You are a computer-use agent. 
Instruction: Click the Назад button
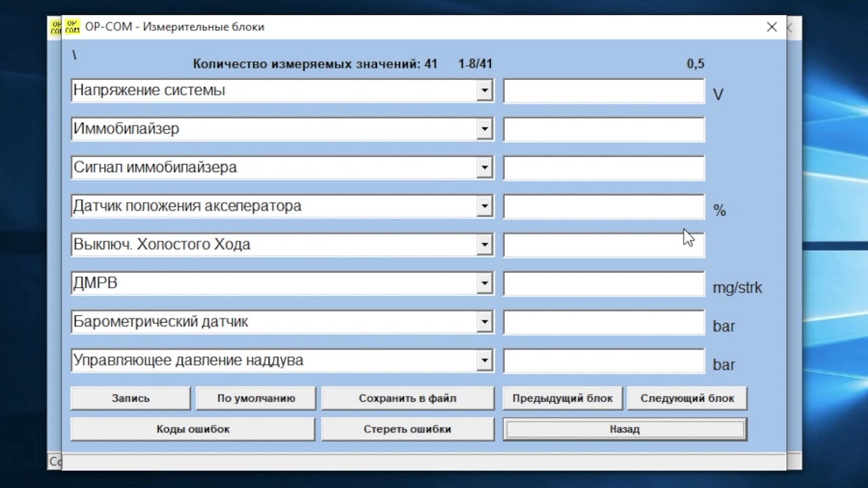625,429
